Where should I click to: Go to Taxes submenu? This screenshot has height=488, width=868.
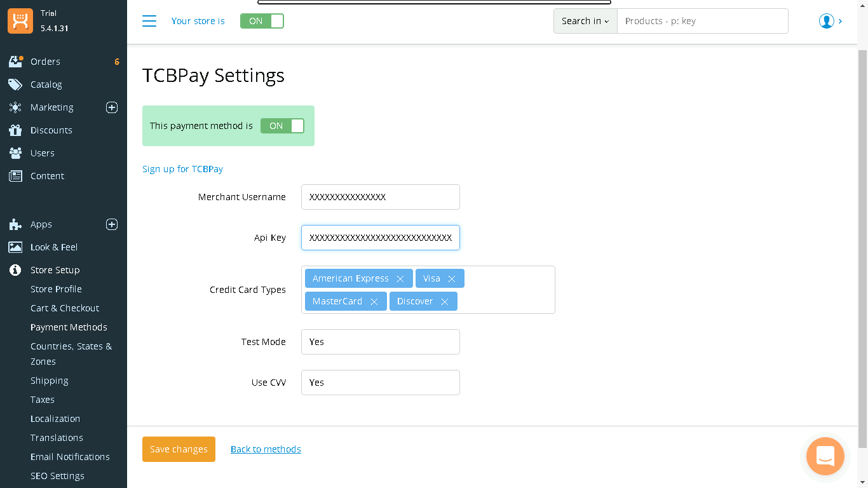pos(43,400)
